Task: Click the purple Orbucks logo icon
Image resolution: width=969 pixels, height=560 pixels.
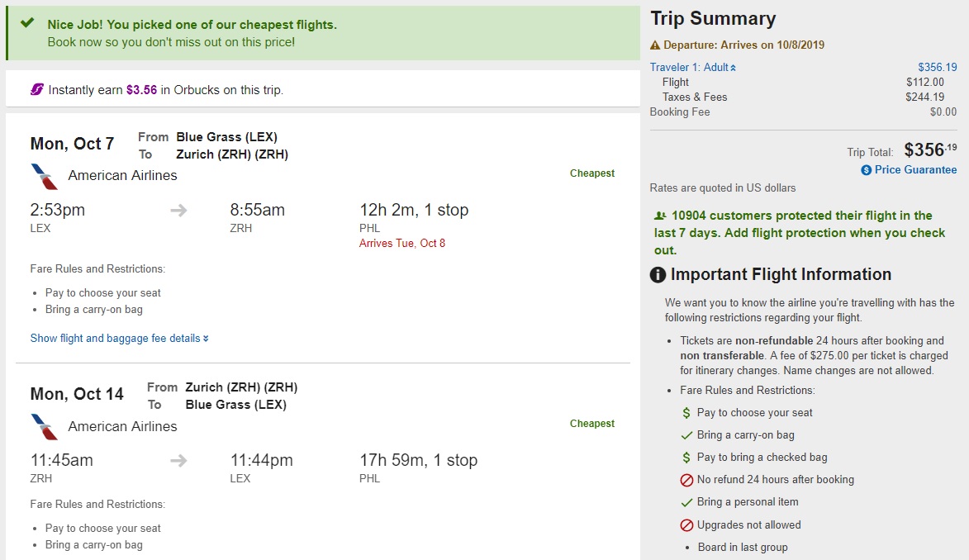Action: coord(37,89)
